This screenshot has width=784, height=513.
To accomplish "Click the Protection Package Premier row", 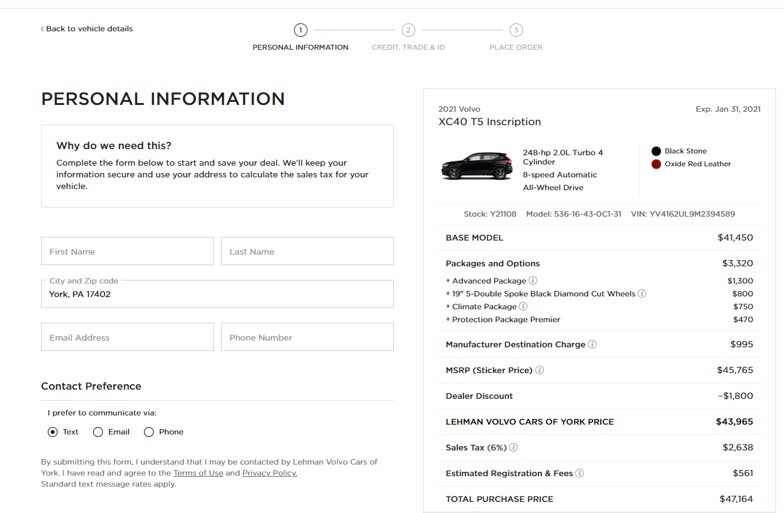I will click(599, 320).
